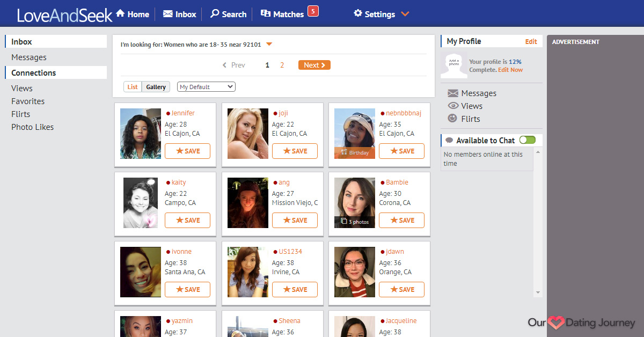
Task: Open the Home menu item
Action: 133,14
